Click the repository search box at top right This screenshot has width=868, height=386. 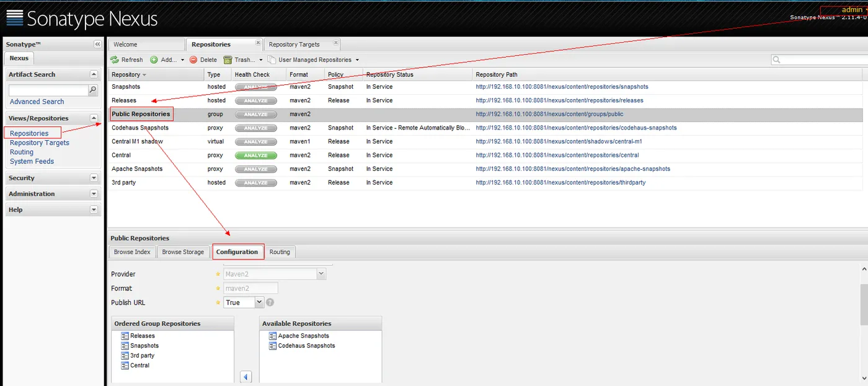tap(818, 59)
